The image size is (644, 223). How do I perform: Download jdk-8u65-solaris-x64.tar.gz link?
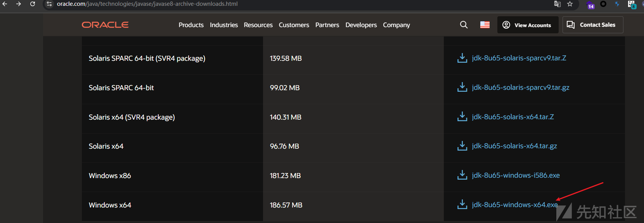pyautogui.click(x=514, y=146)
